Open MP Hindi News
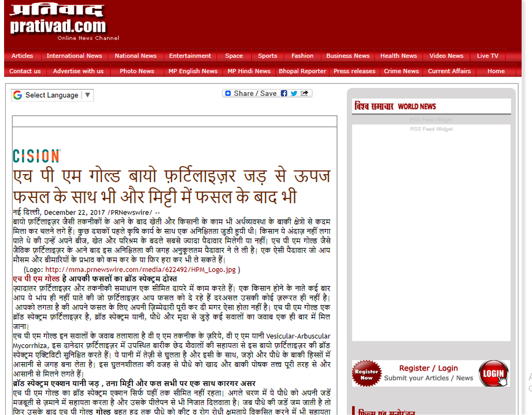 [249, 71]
